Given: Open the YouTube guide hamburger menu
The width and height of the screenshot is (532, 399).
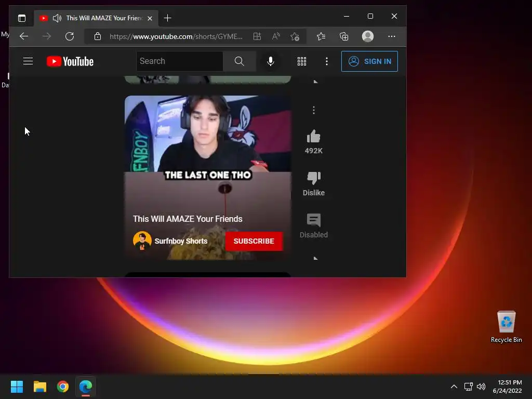Looking at the screenshot, I should [28, 61].
